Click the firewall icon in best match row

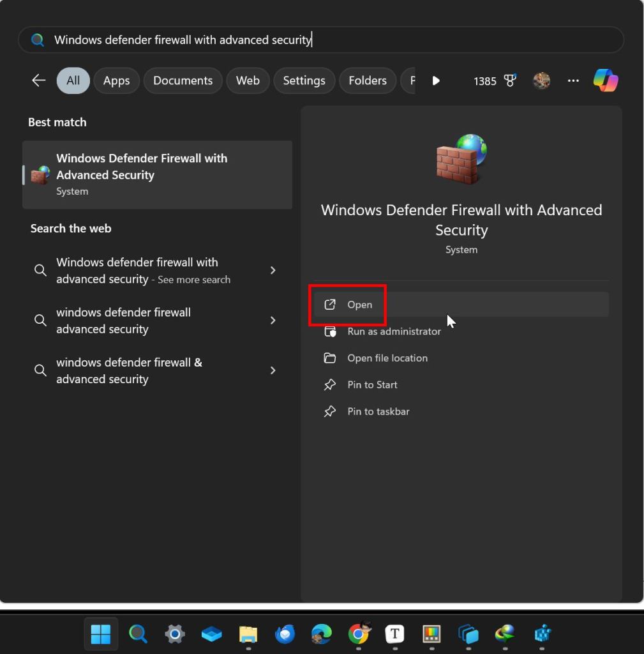coord(40,175)
